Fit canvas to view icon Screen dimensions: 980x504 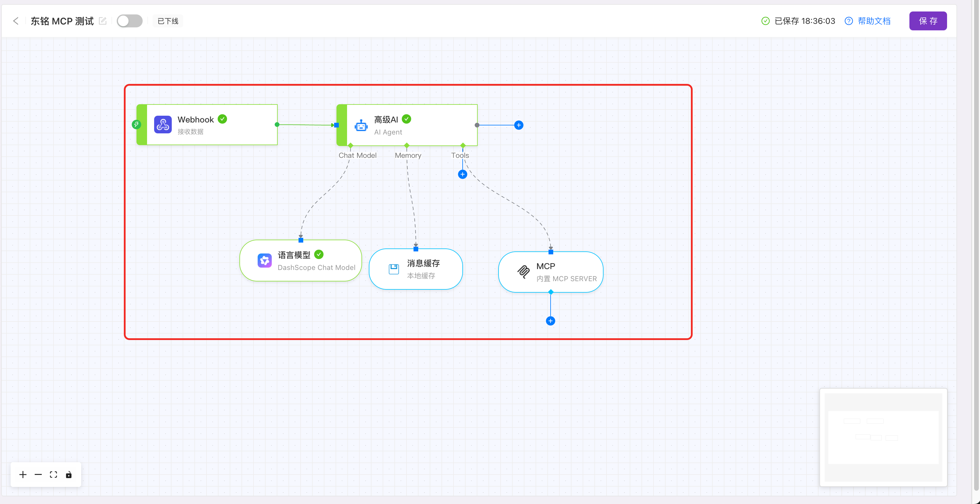click(x=53, y=475)
